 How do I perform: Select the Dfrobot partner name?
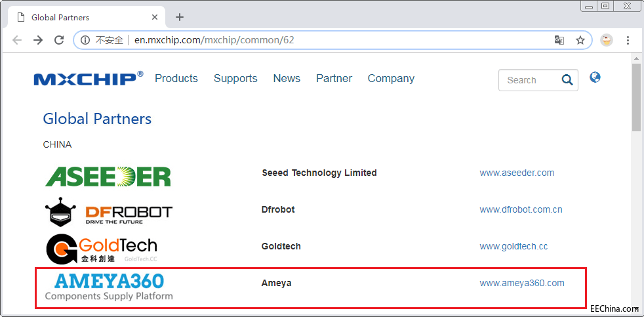pos(278,209)
